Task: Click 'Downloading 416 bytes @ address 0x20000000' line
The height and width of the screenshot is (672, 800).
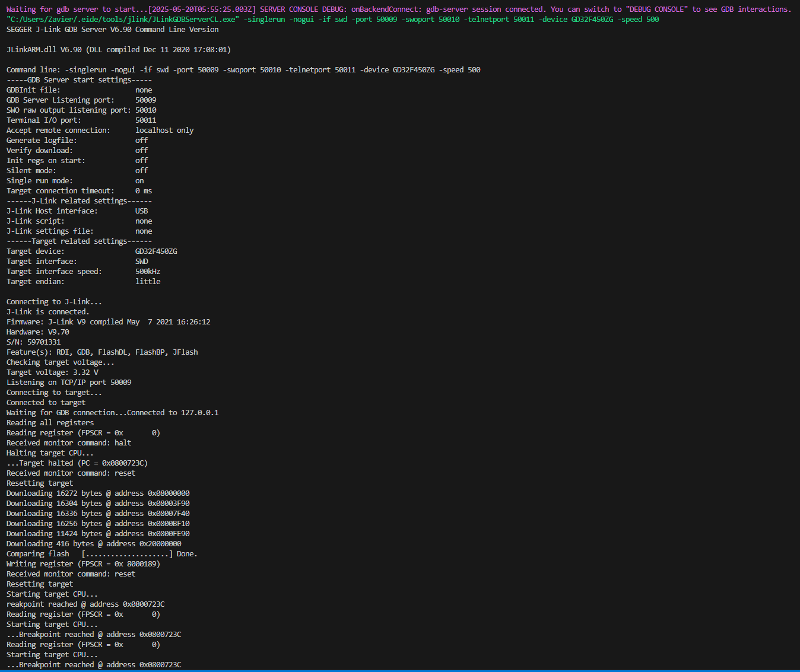Action: pos(94,544)
